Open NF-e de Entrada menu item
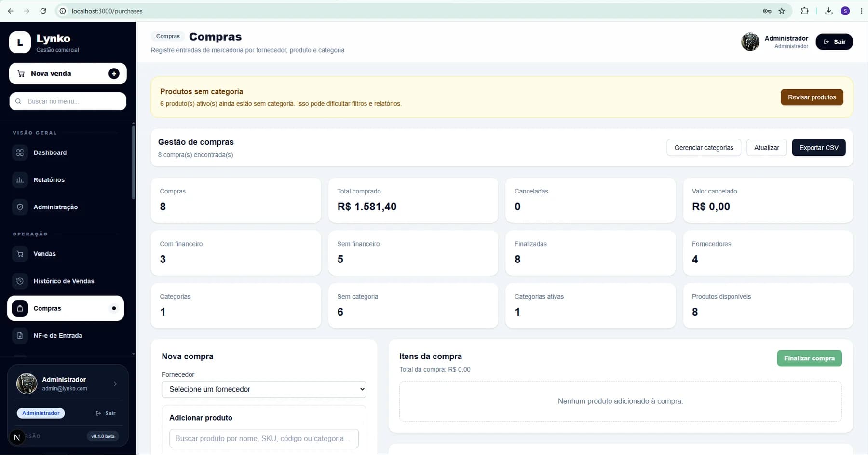The image size is (868, 455). coord(66,335)
